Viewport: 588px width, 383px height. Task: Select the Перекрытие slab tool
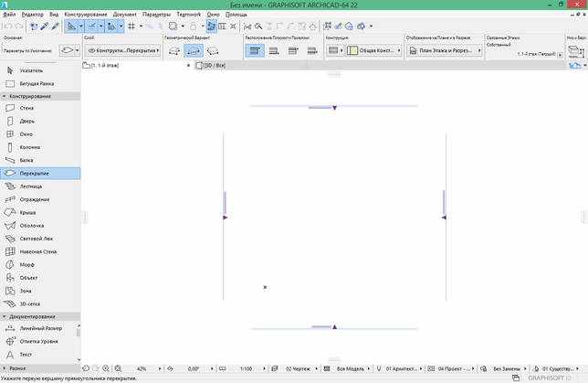pos(40,173)
